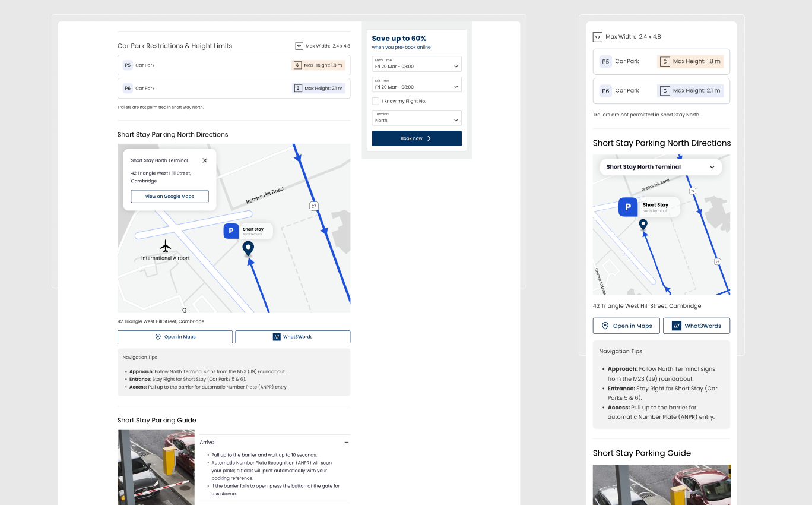The image size is (812, 505).
Task: Collapse the Arrival accordion section
Action: pos(347,442)
